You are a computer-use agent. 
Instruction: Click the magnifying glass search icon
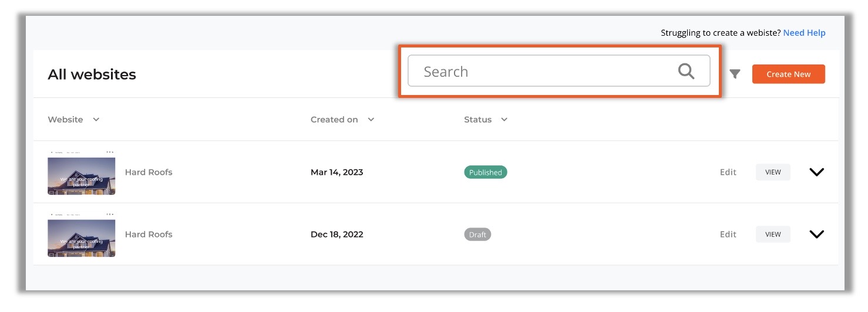click(x=686, y=72)
